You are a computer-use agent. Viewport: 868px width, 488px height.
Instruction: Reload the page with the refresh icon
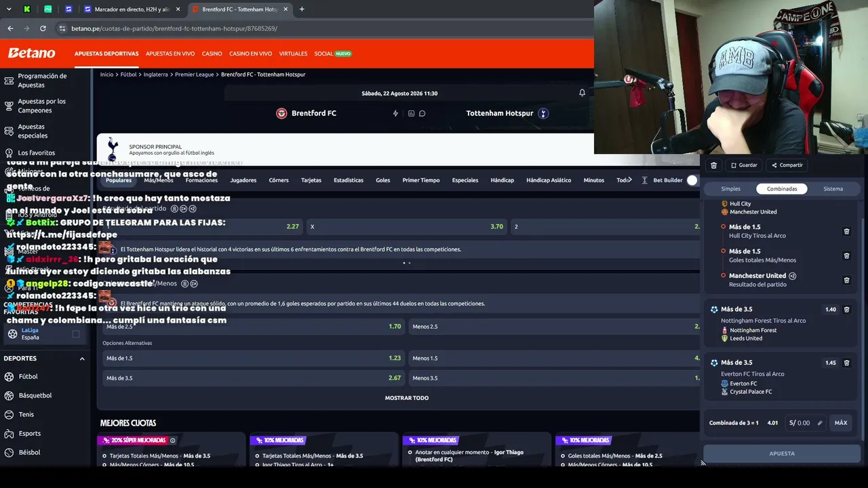[x=43, y=28]
